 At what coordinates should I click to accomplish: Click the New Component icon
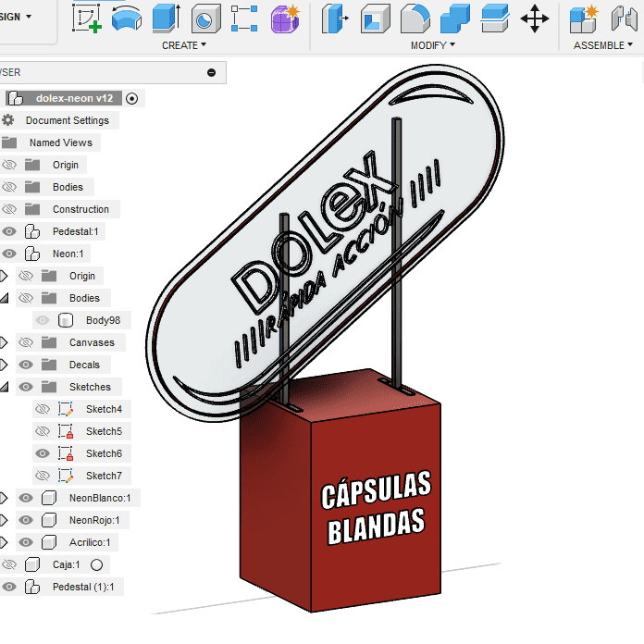click(583, 18)
